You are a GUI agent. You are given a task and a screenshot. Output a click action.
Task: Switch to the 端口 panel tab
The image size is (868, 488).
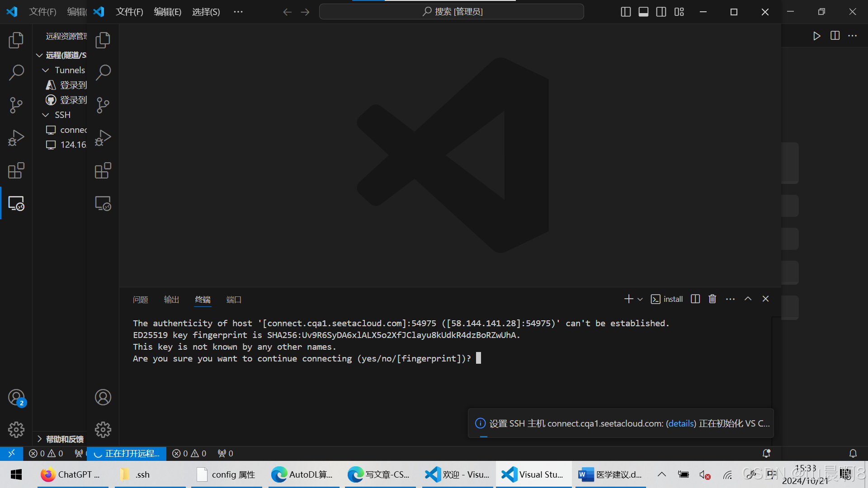pos(234,300)
